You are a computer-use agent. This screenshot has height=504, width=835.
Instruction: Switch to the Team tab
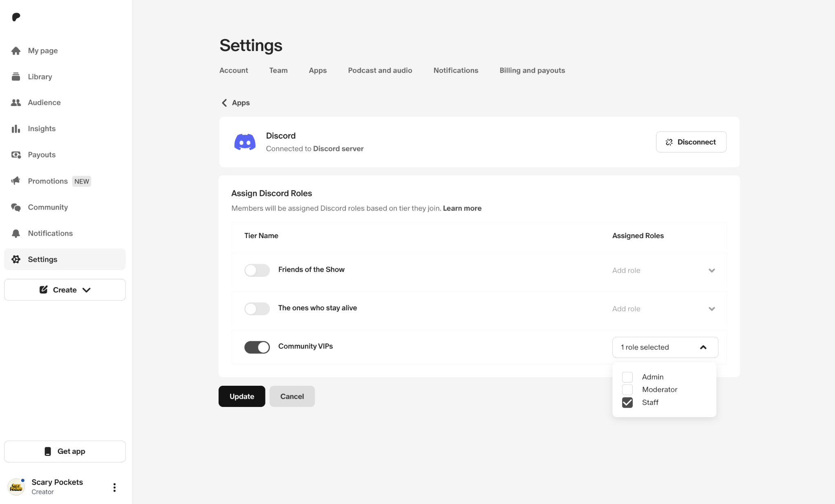click(x=278, y=70)
